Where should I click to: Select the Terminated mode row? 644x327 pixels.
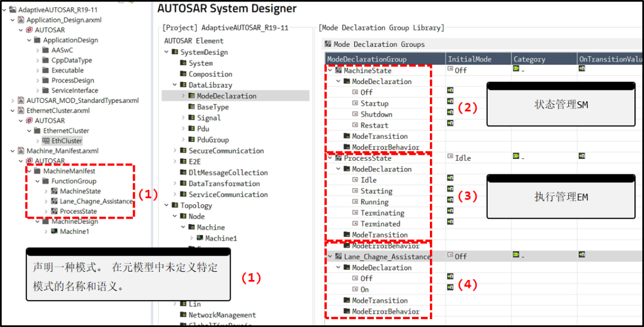point(380,223)
